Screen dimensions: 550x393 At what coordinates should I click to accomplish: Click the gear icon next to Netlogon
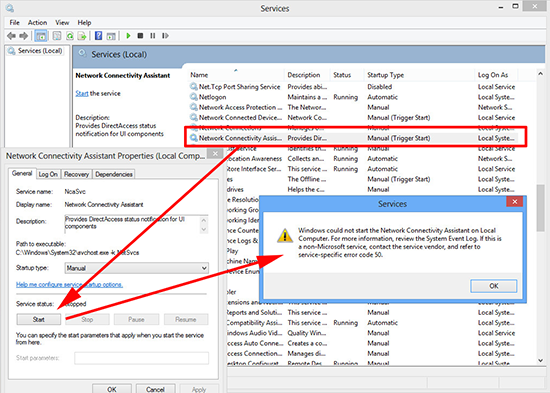(x=194, y=96)
